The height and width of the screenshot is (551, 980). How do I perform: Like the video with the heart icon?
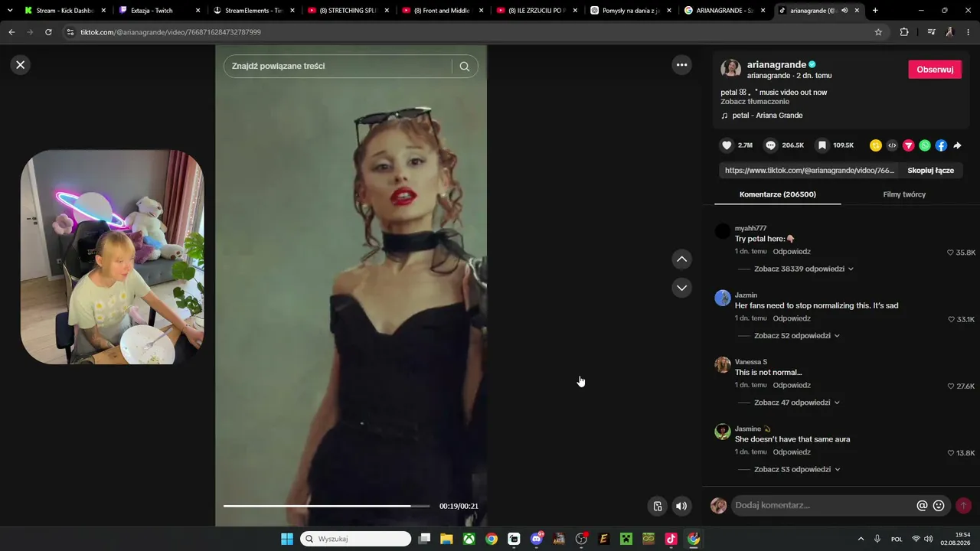[x=727, y=145]
